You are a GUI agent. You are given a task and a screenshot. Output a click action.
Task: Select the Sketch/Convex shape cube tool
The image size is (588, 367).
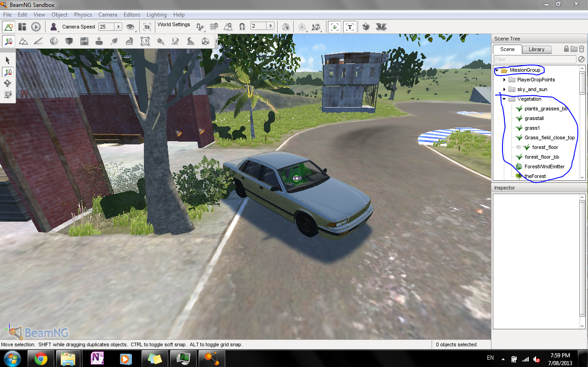point(69,41)
